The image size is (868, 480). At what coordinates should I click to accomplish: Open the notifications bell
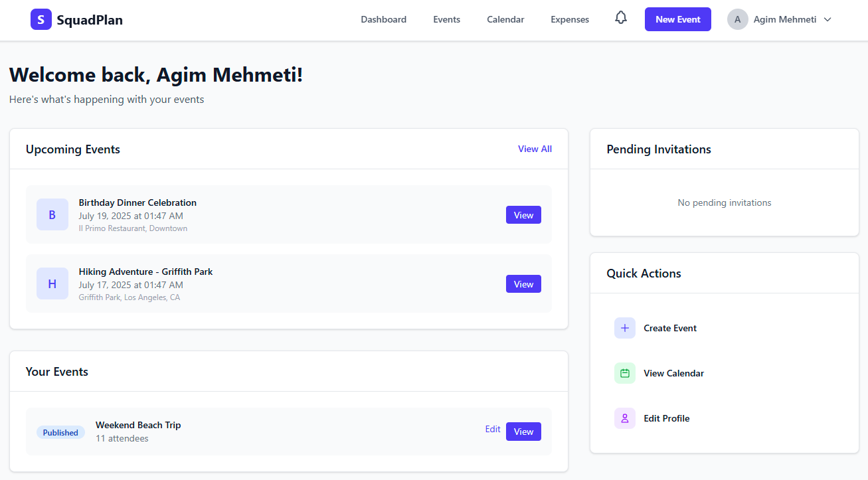[621, 18]
